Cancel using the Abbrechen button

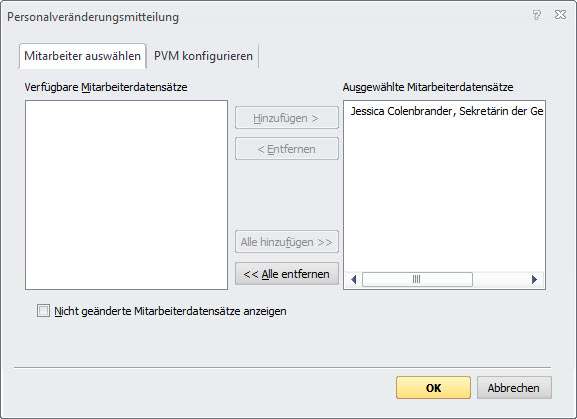(514, 388)
